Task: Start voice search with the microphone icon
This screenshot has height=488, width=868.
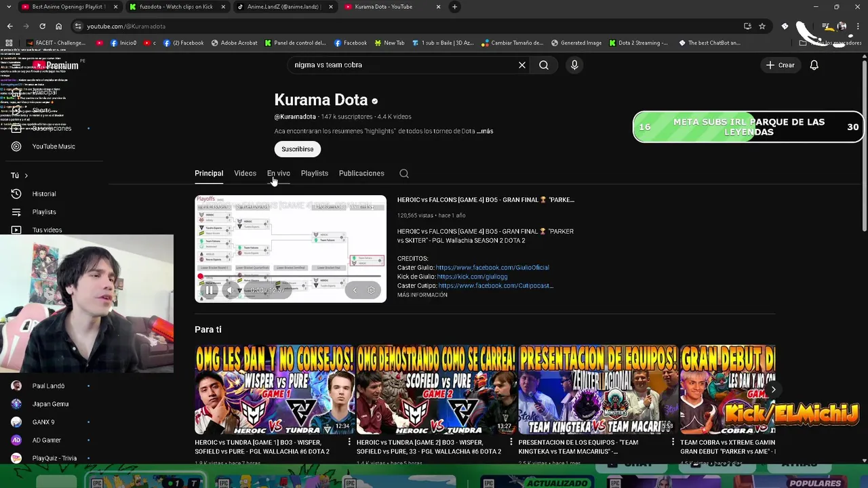Action: [574, 65]
